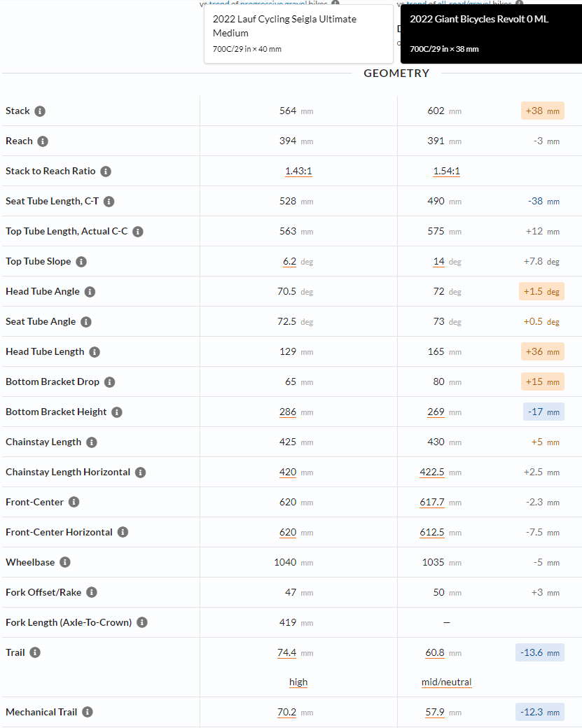582x728 pixels.
Task: Click the 'mid/neutral' trail rating link
Action: point(446,682)
